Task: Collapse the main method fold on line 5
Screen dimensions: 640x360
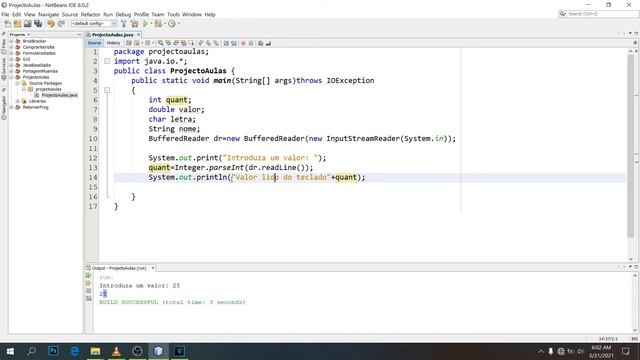Action: (x=107, y=90)
